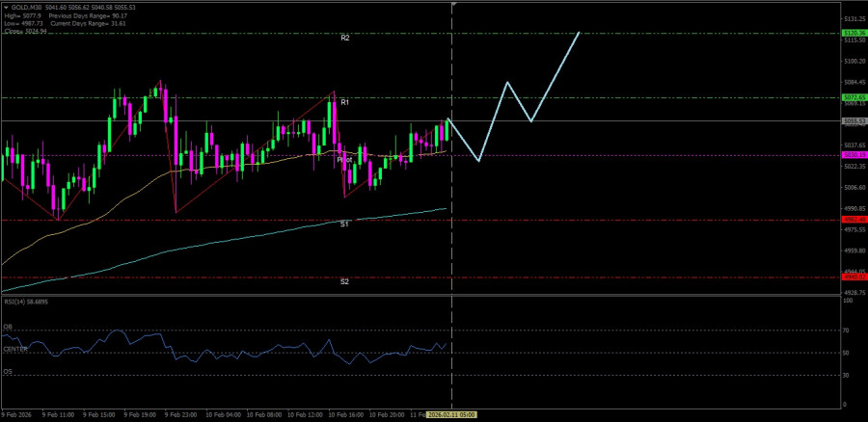Select the red 4940.07 price label
The width and height of the screenshot is (868, 422).
pos(854,277)
